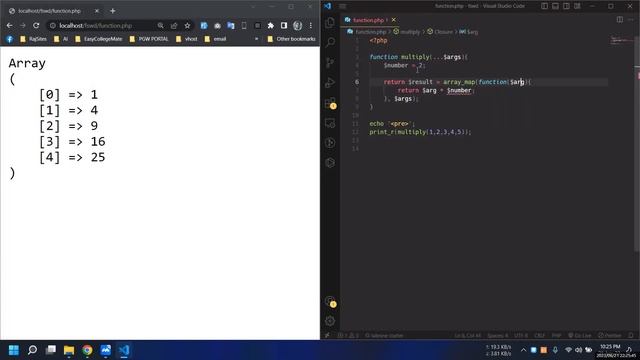Open the Windows Start menu
Screen dimensions: 640x360
14,350
